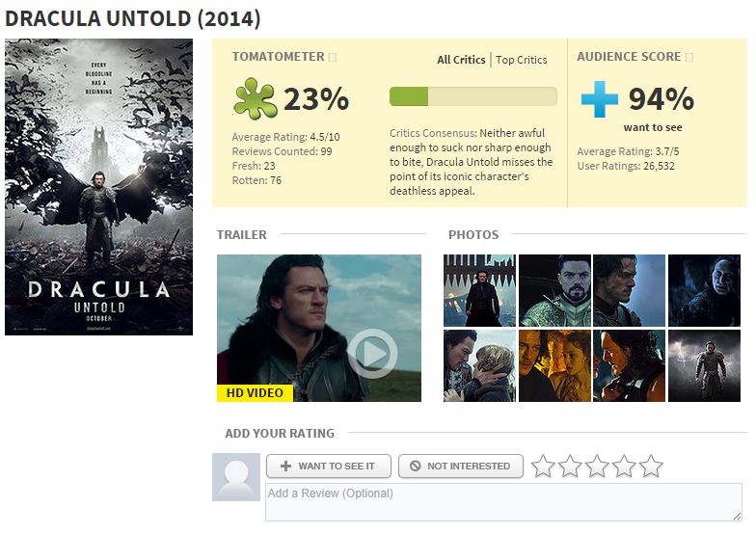Open the Audience Score info icon
This screenshot has height=534, width=756.
coord(688,58)
